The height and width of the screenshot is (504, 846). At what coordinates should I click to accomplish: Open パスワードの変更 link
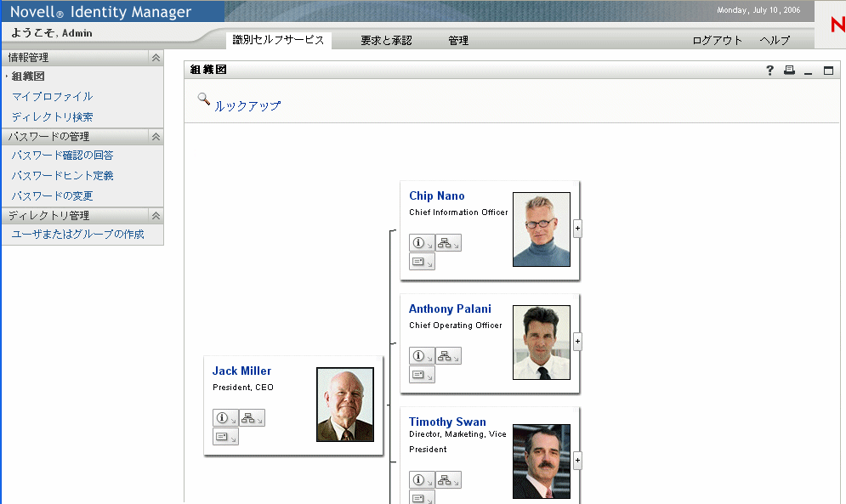tap(53, 195)
